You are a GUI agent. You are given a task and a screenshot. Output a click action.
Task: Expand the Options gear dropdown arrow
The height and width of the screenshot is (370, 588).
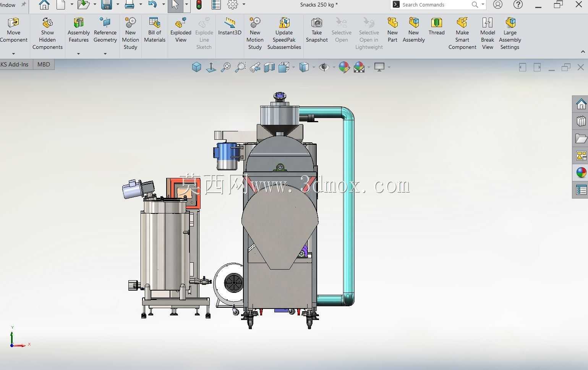click(x=244, y=5)
